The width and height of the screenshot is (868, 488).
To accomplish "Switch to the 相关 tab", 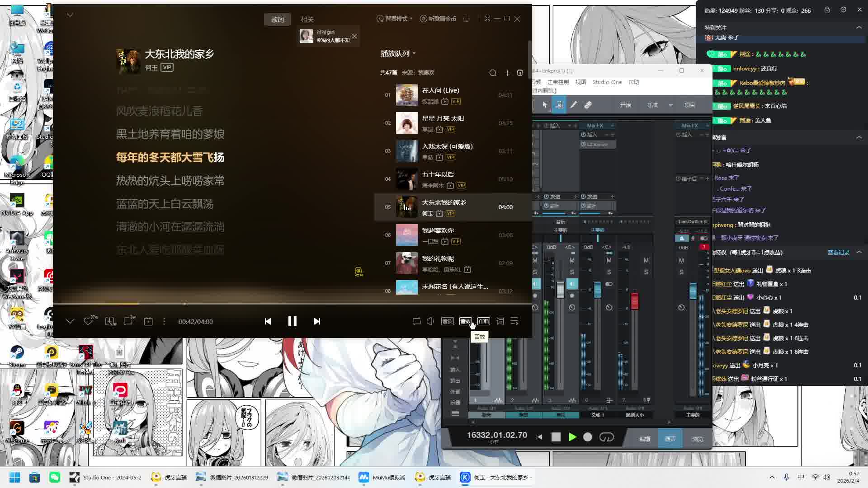I will pyautogui.click(x=307, y=19).
